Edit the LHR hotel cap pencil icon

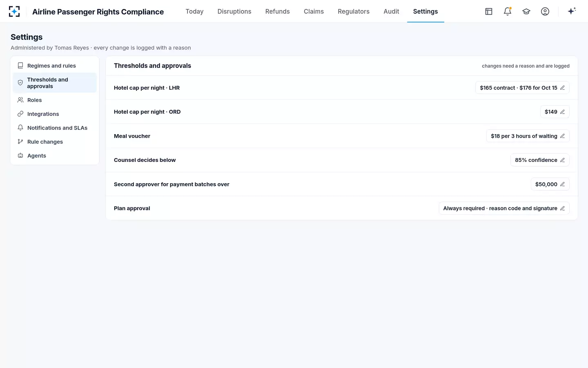(562, 88)
